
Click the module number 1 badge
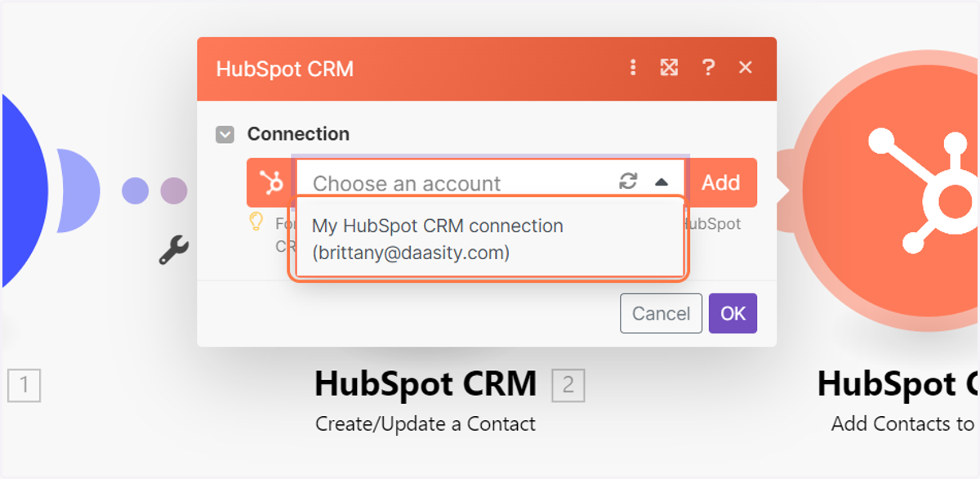tap(24, 385)
